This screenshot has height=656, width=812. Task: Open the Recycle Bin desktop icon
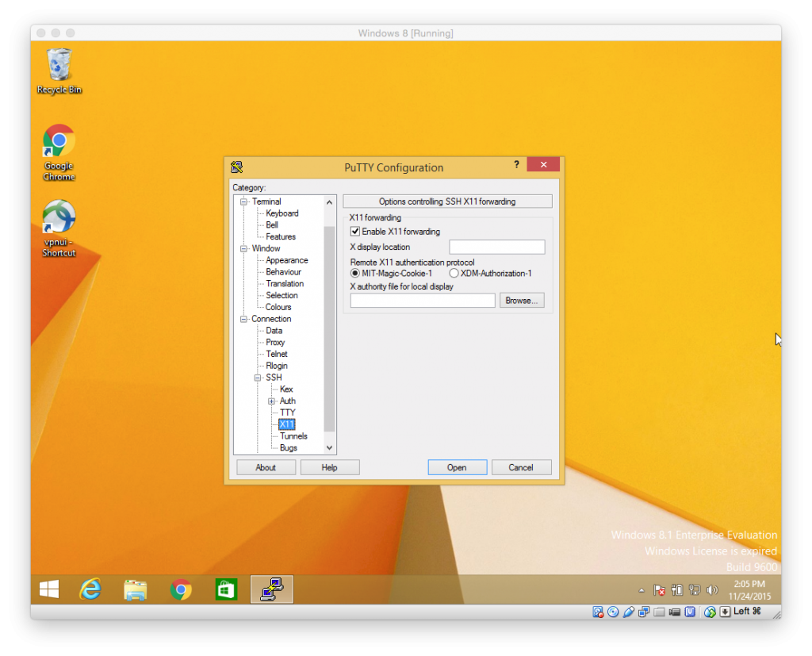coord(59,67)
